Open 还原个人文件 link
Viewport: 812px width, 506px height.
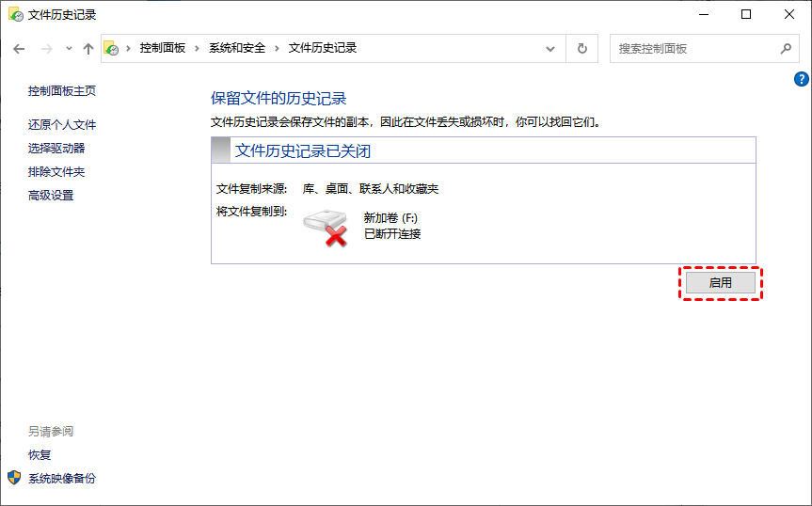(62, 125)
